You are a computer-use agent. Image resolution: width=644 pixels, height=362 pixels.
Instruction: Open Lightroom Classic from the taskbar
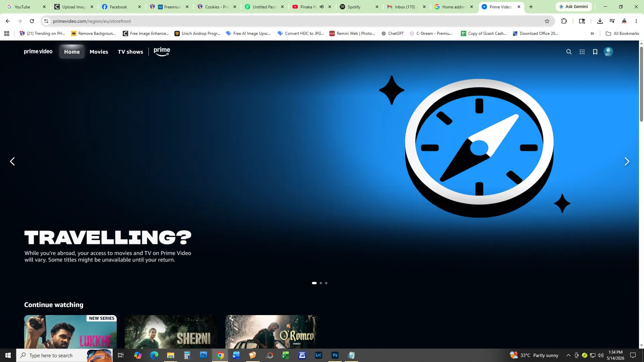pyautogui.click(x=319, y=355)
